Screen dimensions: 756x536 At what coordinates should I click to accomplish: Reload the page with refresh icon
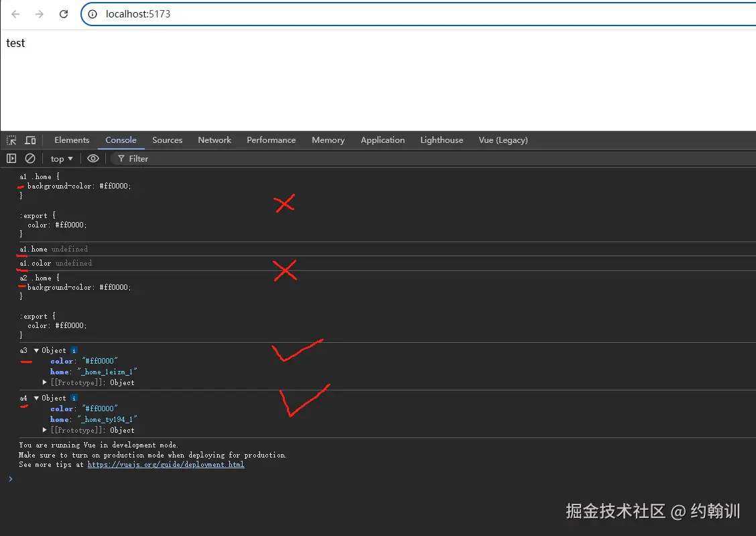click(x=64, y=14)
